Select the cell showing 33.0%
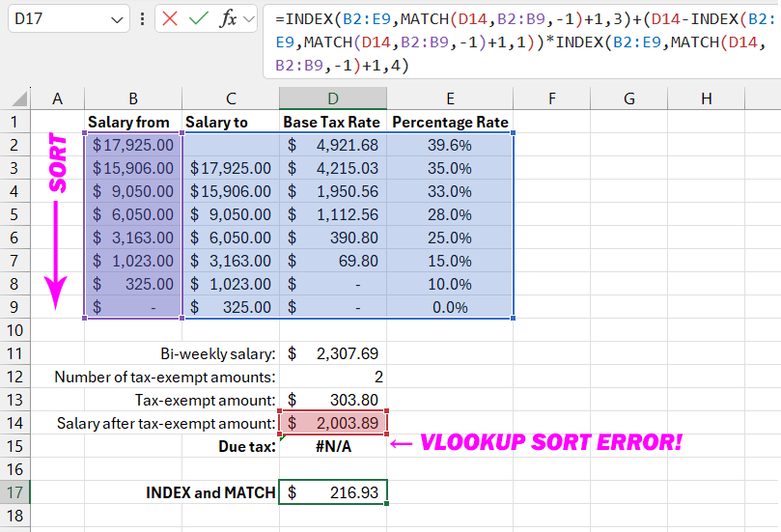Screen dimensions: 781x532 450,191
